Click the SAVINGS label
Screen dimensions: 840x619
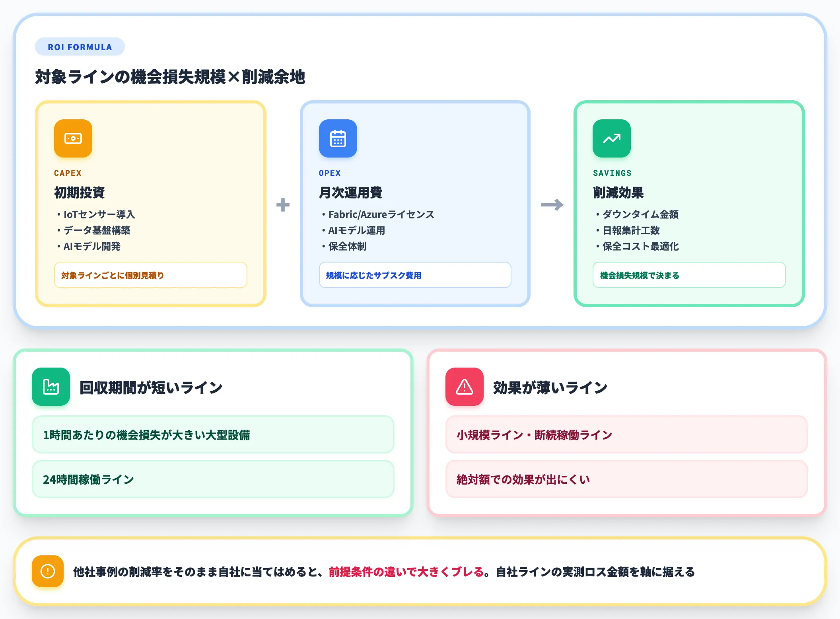pos(612,173)
